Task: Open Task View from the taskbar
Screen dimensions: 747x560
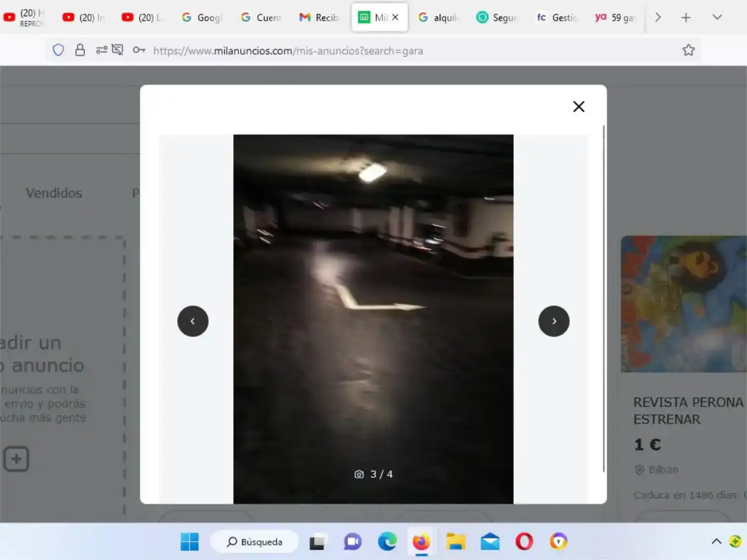Action: pos(317,542)
